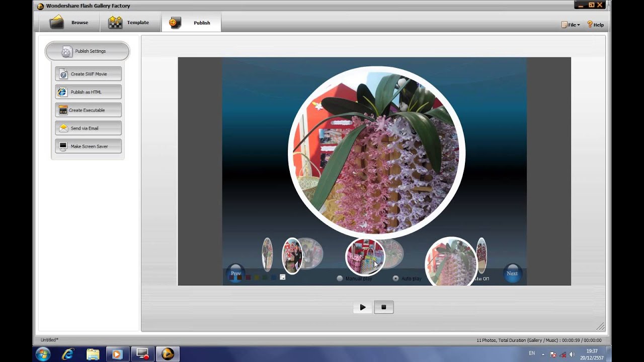Open Publish Settings
The height and width of the screenshot is (362, 644).
click(x=87, y=51)
